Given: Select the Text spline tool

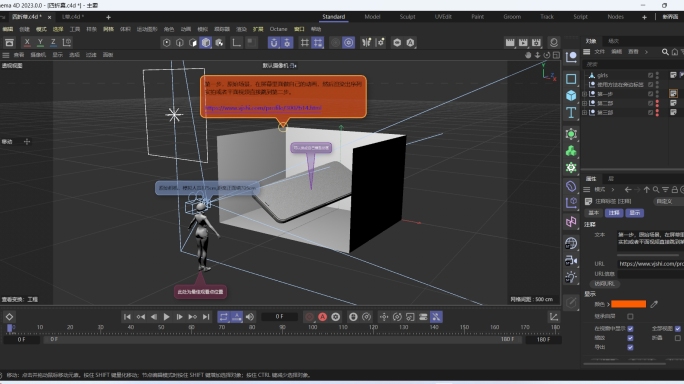Looking at the screenshot, I should pos(571,113).
